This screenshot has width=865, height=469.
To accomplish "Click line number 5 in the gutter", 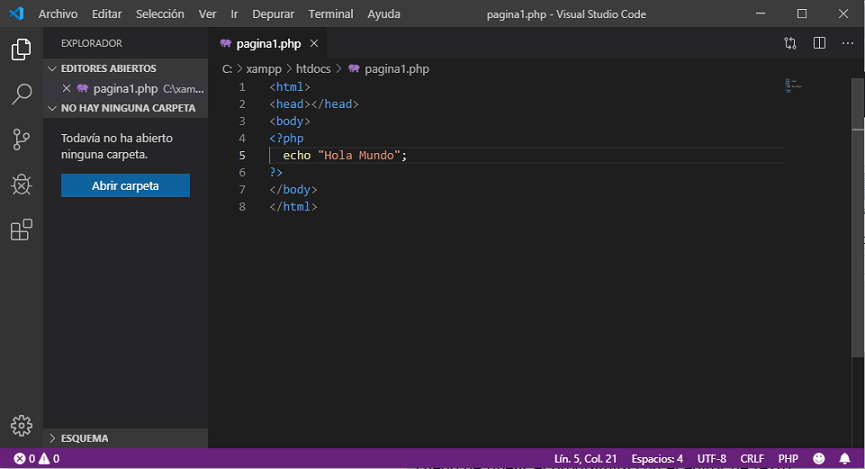I will (x=242, y=155).
